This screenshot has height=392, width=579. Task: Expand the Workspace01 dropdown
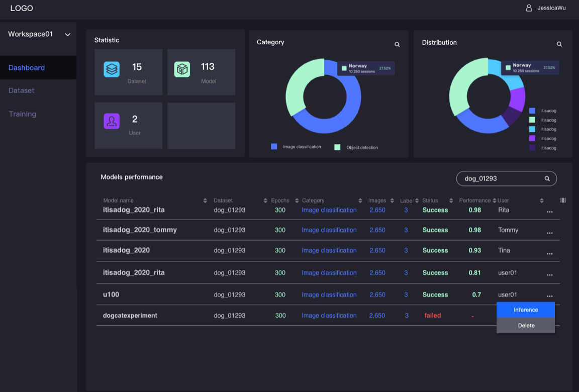[67, 35]
